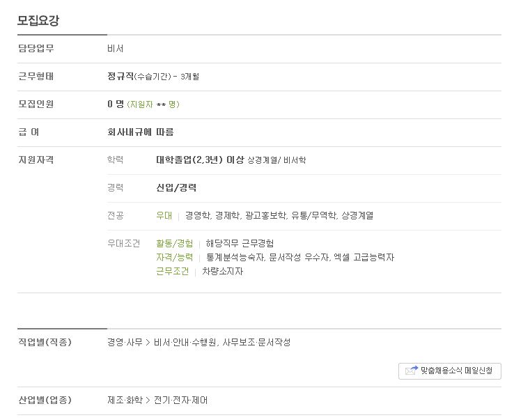Click the green 근무조건 preference label
This screenshot has width=530, height=420.
(173, 271)
